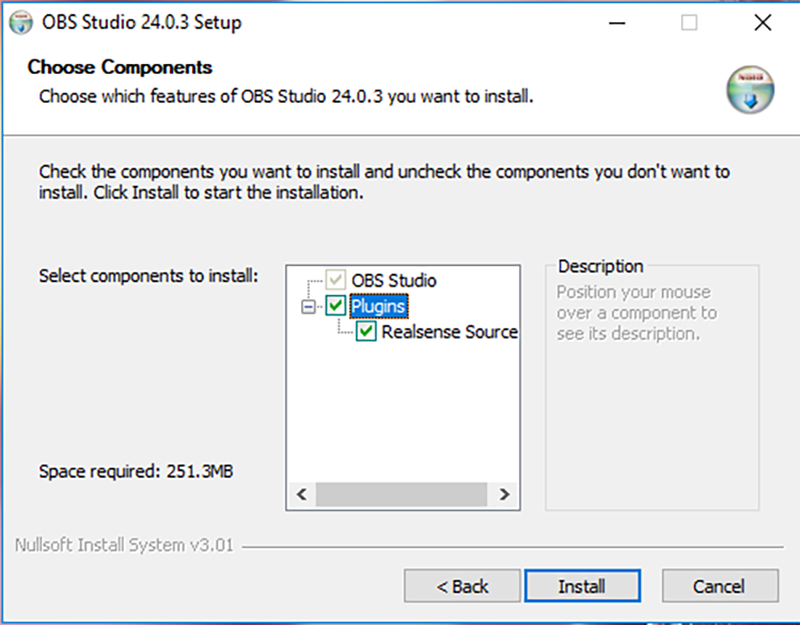Click the greyed-out OBS Studio checkbox
Screen dimensions: 800x625
pos(337,281)
